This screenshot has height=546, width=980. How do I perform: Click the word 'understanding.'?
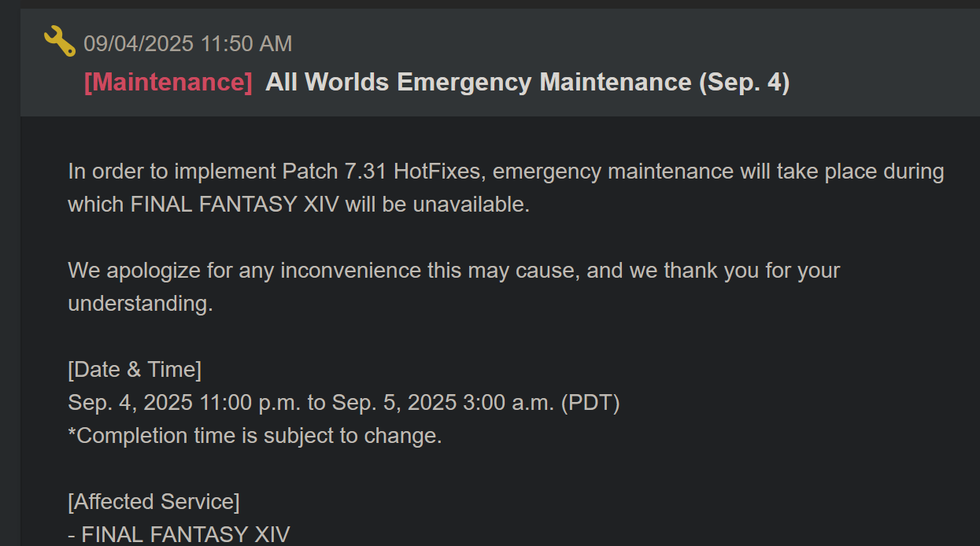[x=140, y=304]
